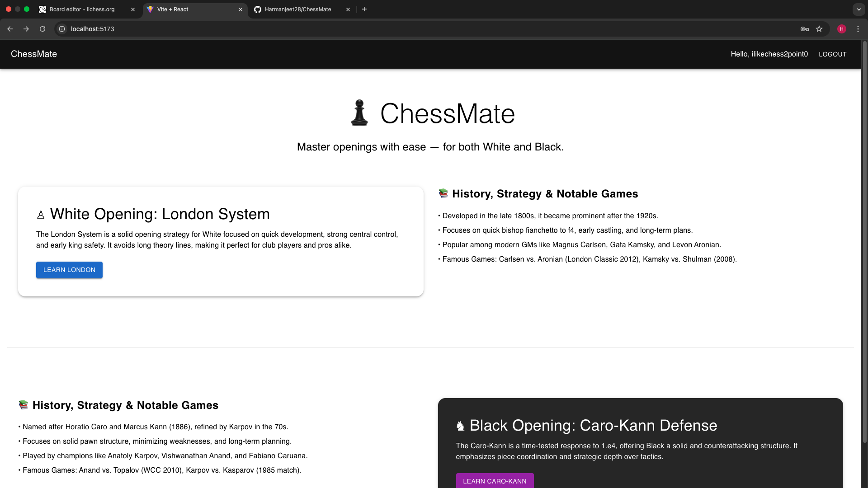Viewport: 868px width, 488px height.
Task: Click the white pawn icon beside London System
Action: tap(41, 215)
